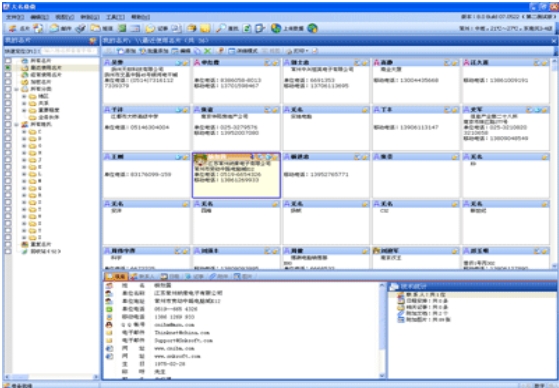559x388 pixels.
Task: Click the green refresh icon in main toolbar
Action: coord(247,28)
